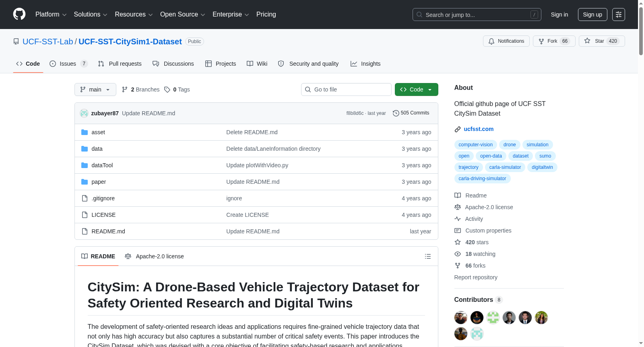This screenshot has height=347, width=644.
Task: Star the UCF-SST-CitySim1-Dataset repository
Action: pyautogui.click(x=602, y=41)
